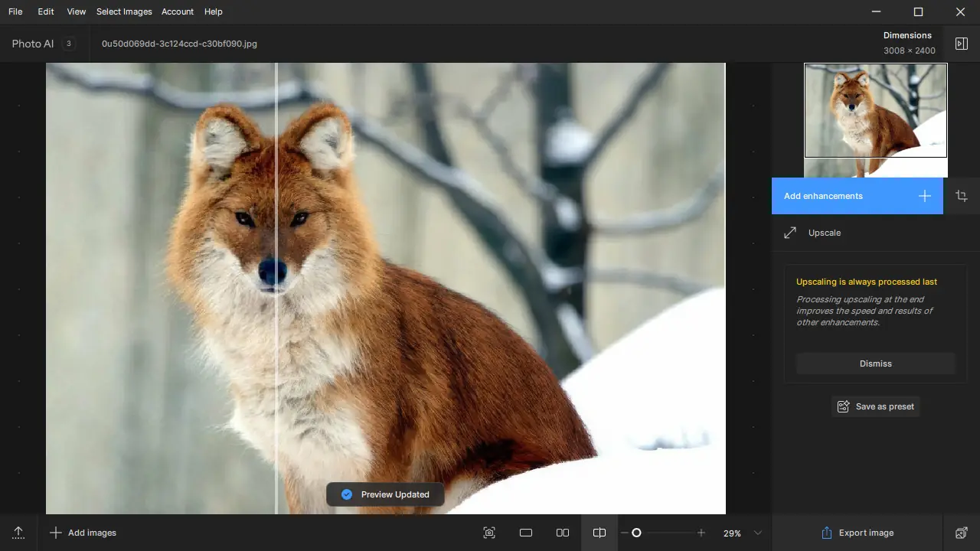The image size is (980, 551).
Task: Select the fox thumbnail in navigator
Action: [x=875, y=110]
